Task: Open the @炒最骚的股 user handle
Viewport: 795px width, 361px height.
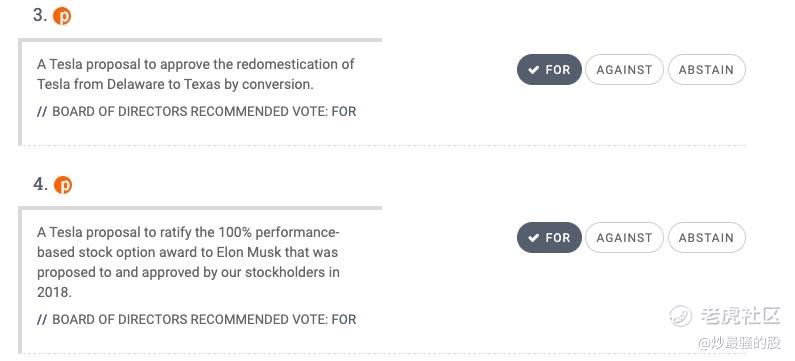Action: 739,343
